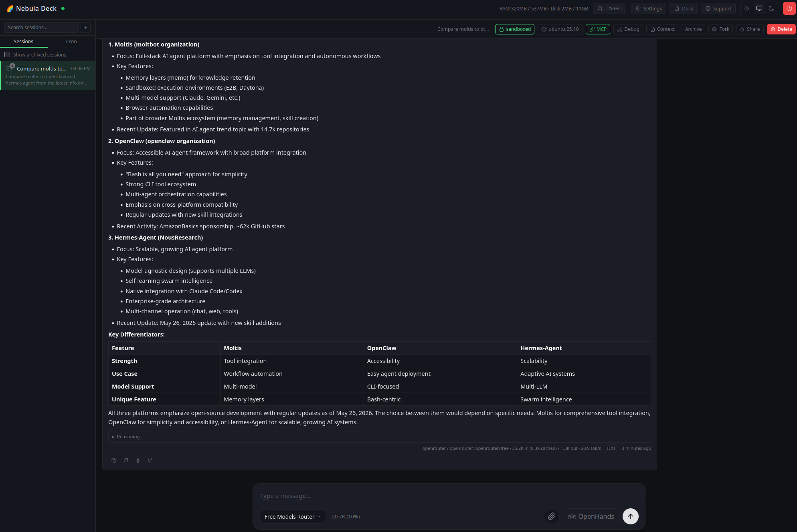This screenshot has width=797, height=532.
Task: Switch to light theme sun icon
Action: pyautogui.click(x=747, y=8)
